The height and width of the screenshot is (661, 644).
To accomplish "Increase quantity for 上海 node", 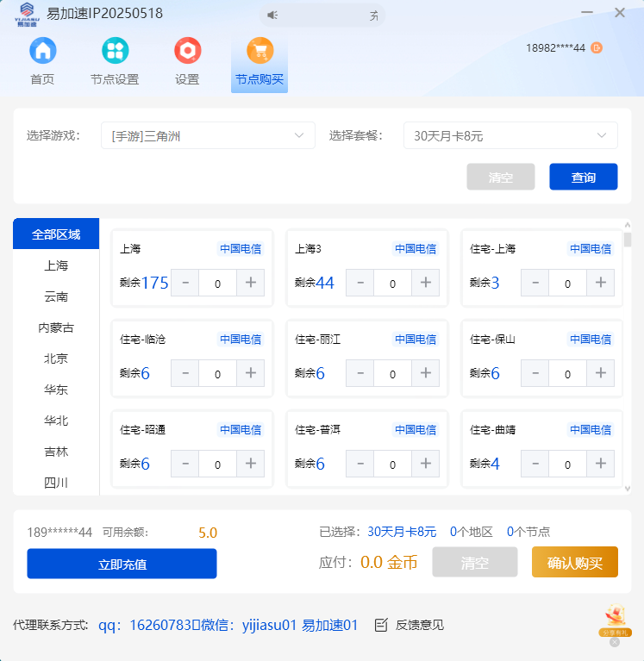I will [251, 283].
